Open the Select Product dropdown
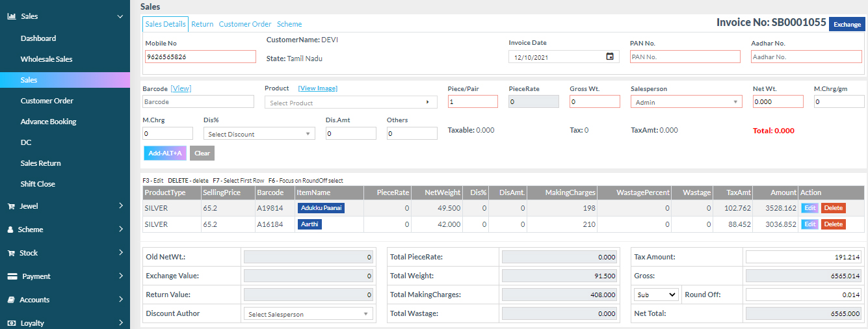 (x=350, y=103)
